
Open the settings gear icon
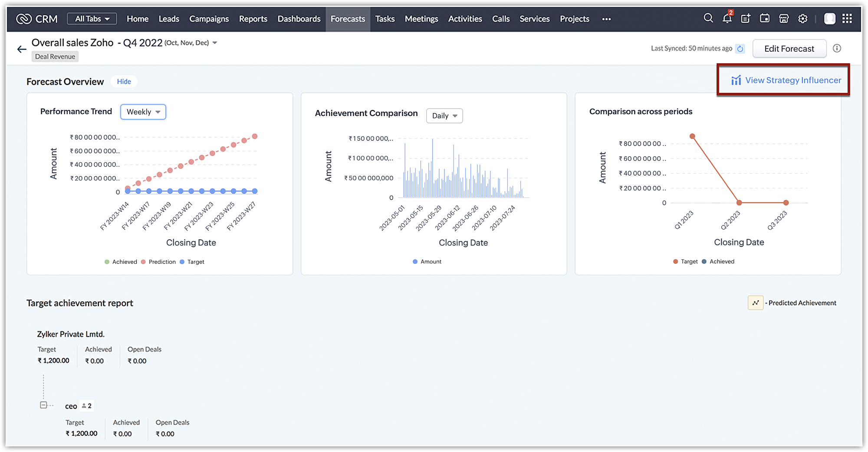pyautogui.click(x=803, y=18)
